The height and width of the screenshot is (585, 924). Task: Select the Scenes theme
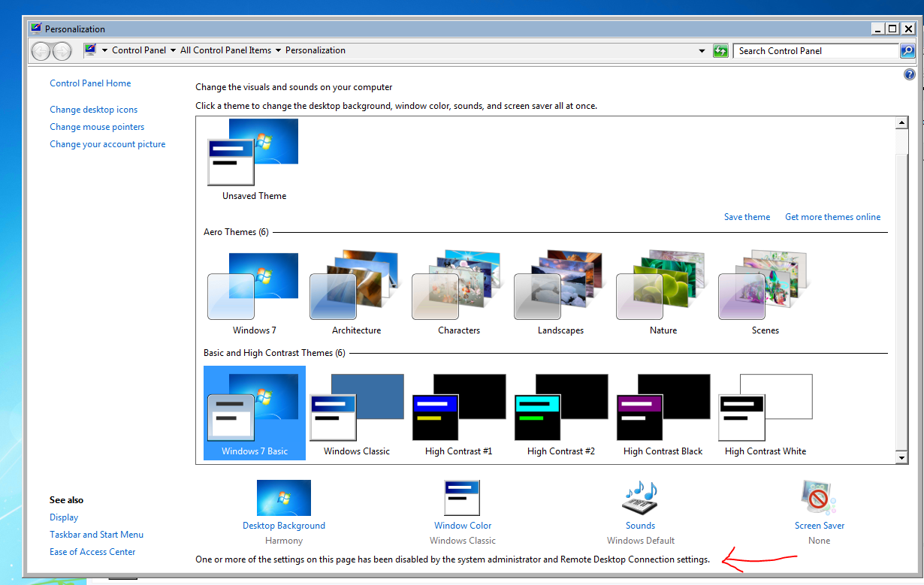(x=765, y=294)
